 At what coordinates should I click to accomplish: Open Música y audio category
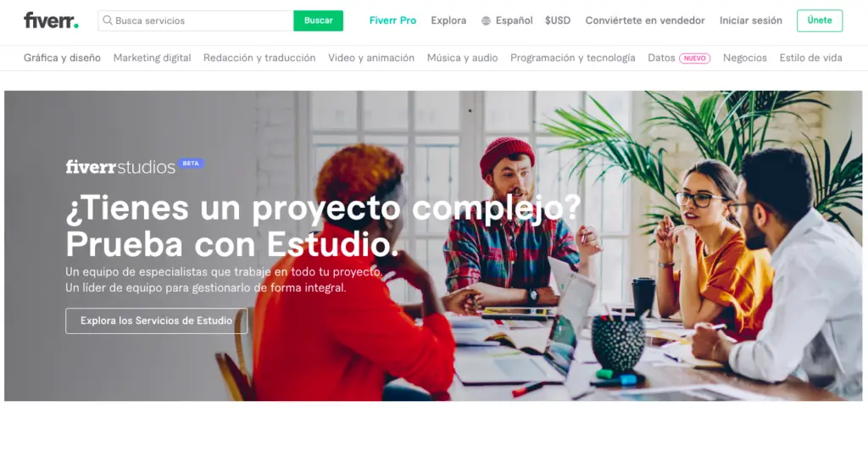click(x=462, y=58)
